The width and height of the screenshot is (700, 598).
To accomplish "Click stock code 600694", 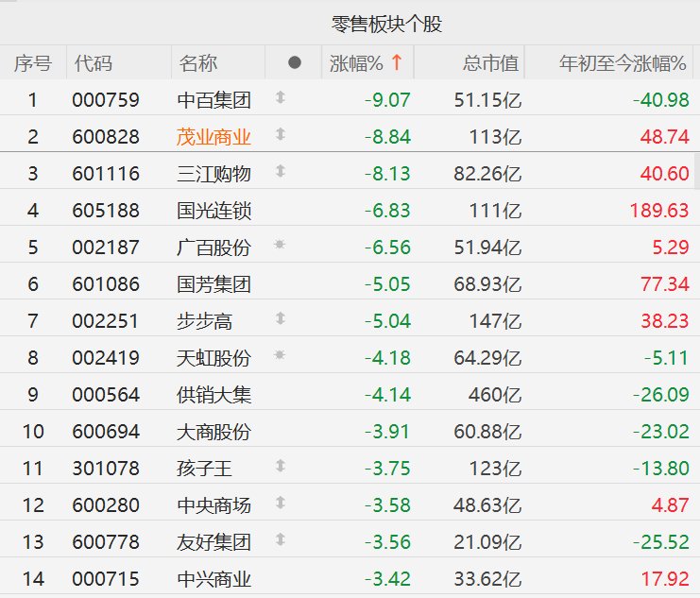I will point(106,432).
